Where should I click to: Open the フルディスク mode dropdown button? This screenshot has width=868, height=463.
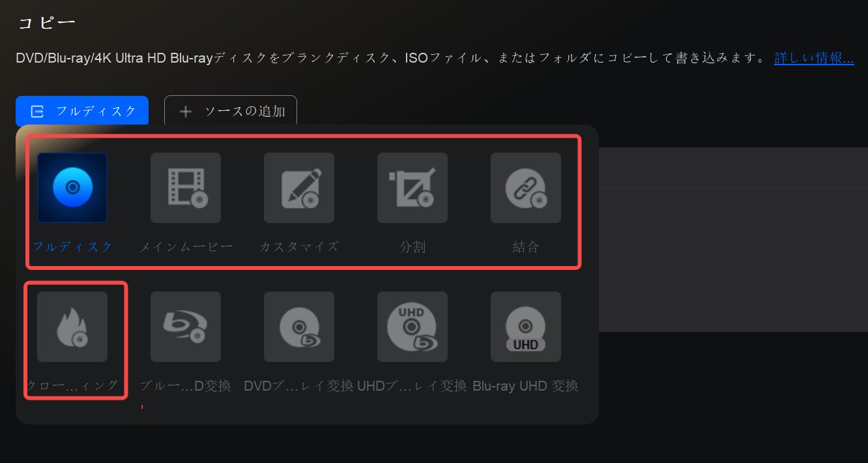(x=82, y=111)
